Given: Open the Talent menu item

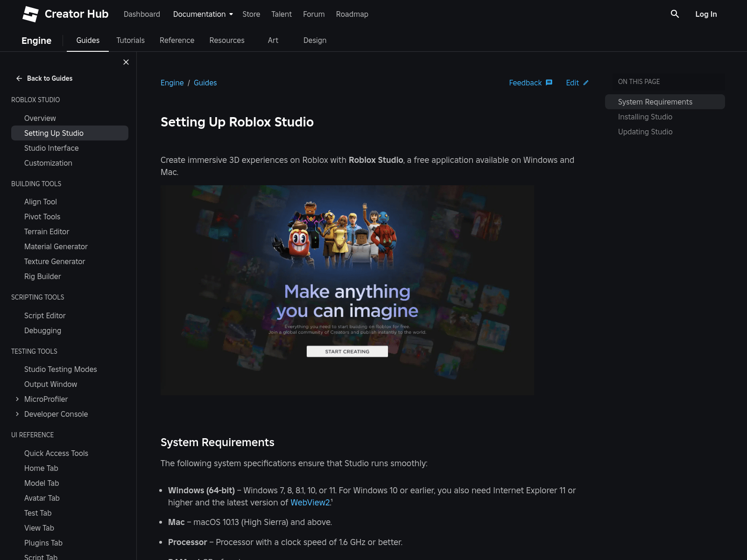Looking at the screenshot, I should pos(282,14).
